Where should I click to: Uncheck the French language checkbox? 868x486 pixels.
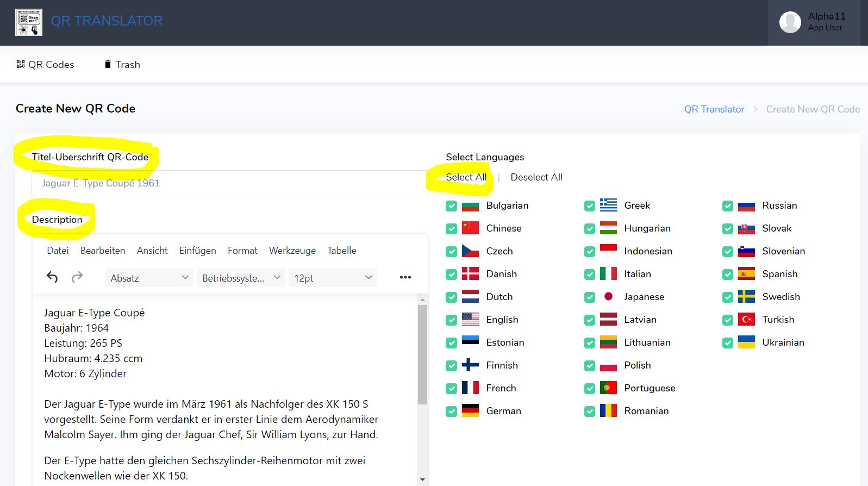pyautogui.click(x=451, y=389)
